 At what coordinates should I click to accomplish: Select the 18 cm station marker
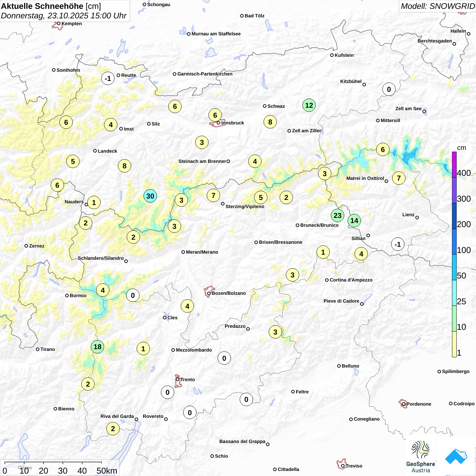[x=98, y=346]
